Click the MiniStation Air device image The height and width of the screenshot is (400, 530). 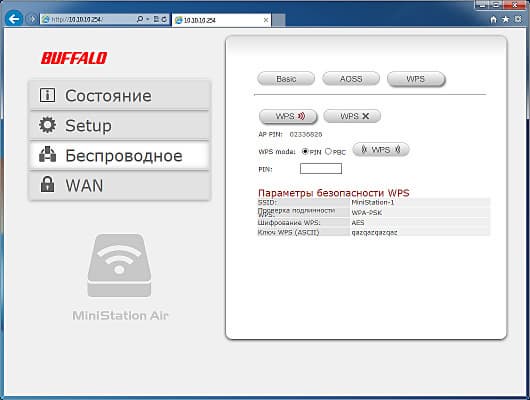click(119, 265)
